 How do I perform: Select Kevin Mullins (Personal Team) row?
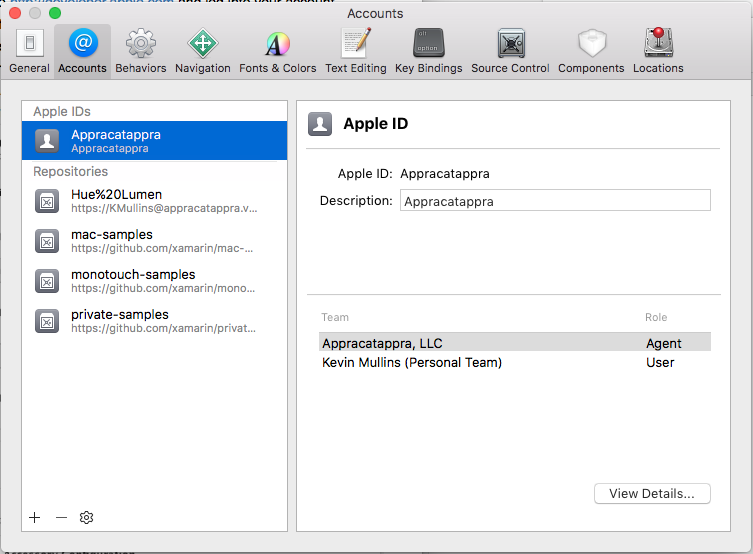[515, 362]
